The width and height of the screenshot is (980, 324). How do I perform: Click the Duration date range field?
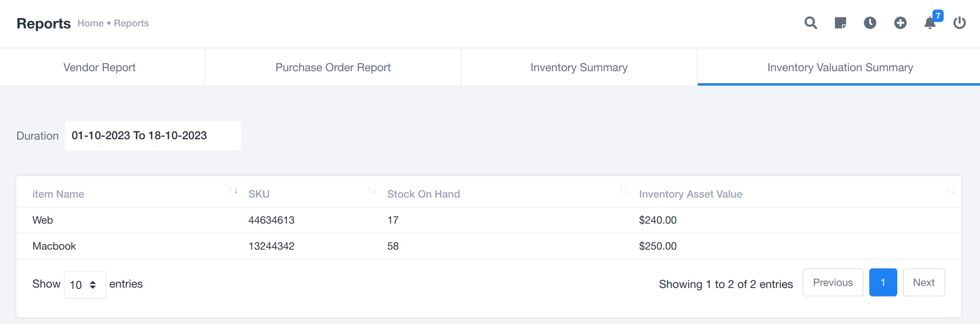pyautogui.click(x=153, y=136)
